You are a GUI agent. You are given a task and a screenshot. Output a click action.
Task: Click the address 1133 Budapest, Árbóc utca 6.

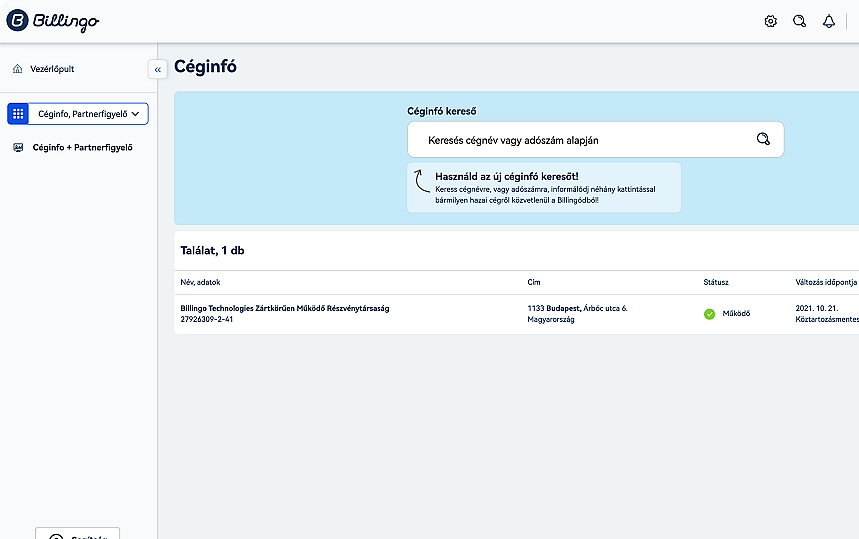coord(577,308)
